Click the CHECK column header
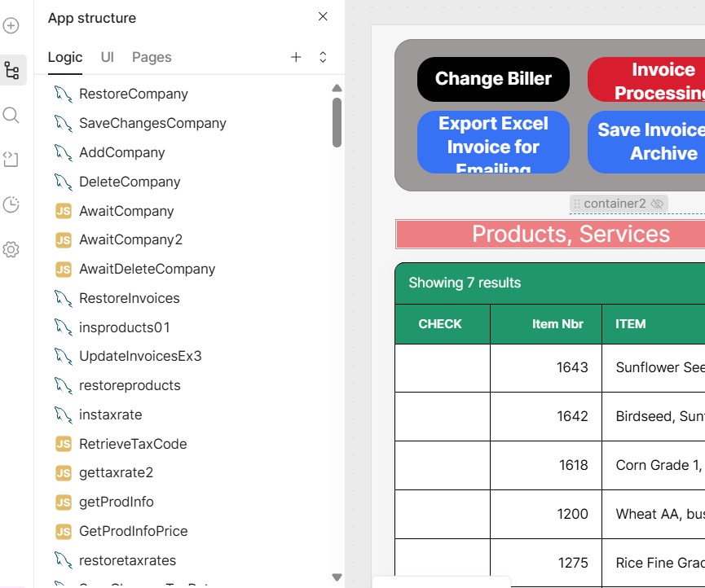This screenshot has width=705, height=588. 440,324
